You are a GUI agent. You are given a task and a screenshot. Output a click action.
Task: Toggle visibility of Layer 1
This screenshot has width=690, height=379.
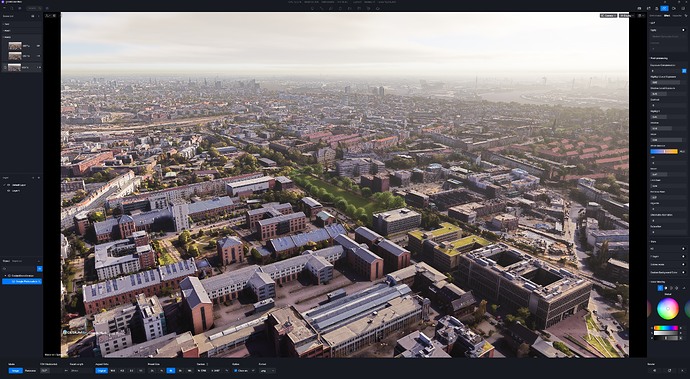point(9,191)
